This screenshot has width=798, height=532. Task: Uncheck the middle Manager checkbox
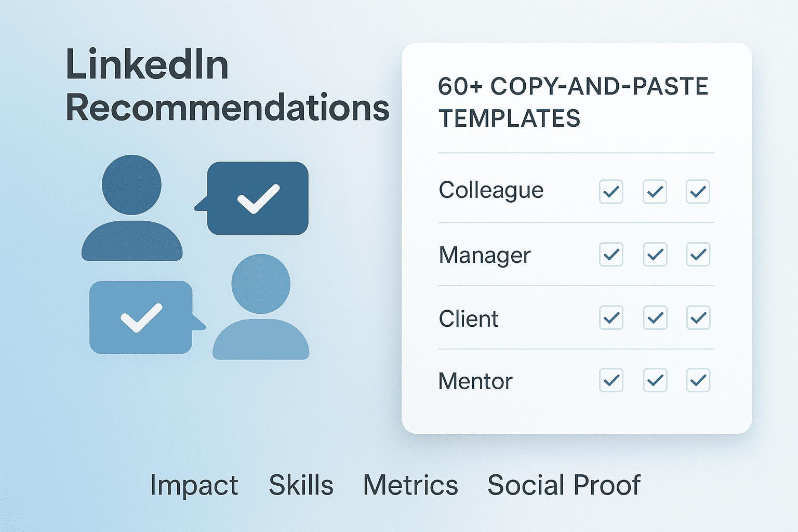point(655,255)
